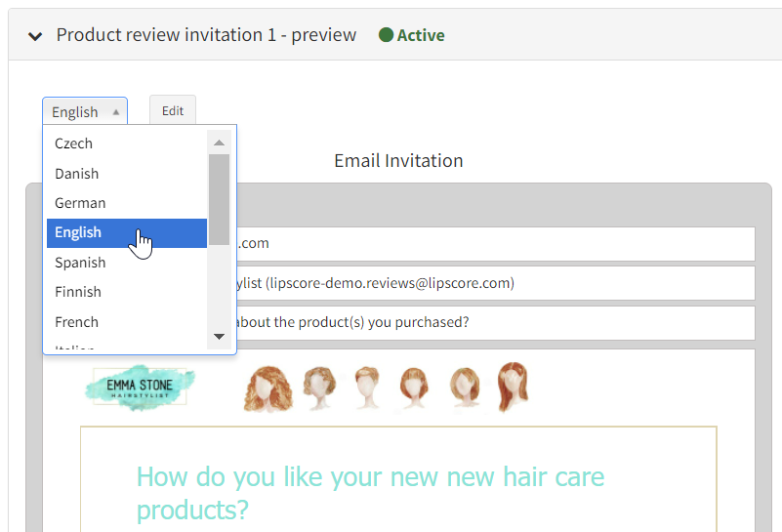Screen dimensions: 782x532
Task: Click the Edit button
Action: tap(173, 110)
